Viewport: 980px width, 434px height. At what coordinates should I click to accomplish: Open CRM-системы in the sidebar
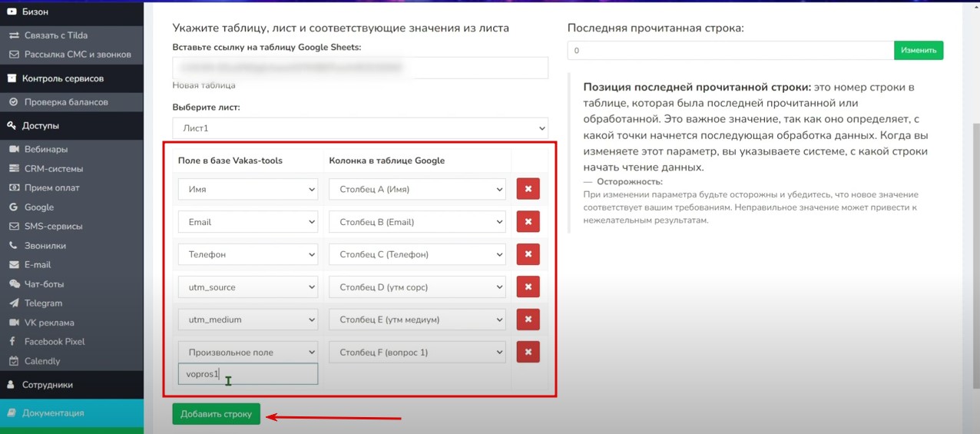coord(53,169)
